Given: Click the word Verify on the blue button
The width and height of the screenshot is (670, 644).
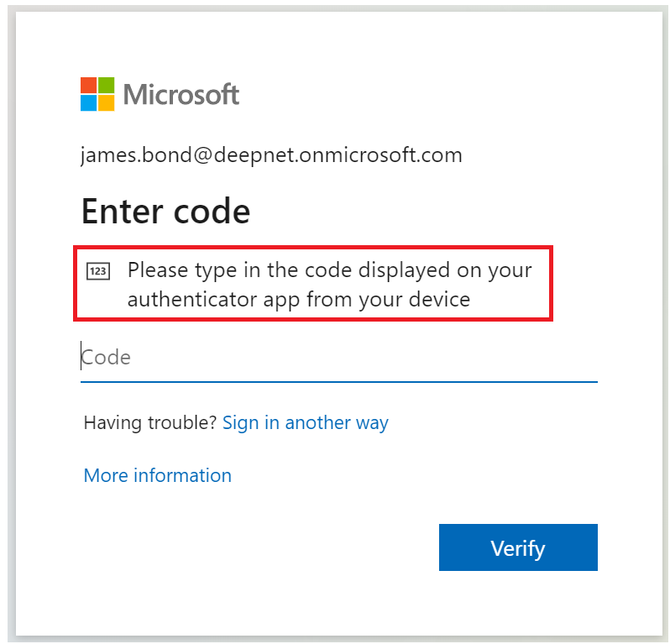Looking at the screenshot, I should click(x=517, y=548).
